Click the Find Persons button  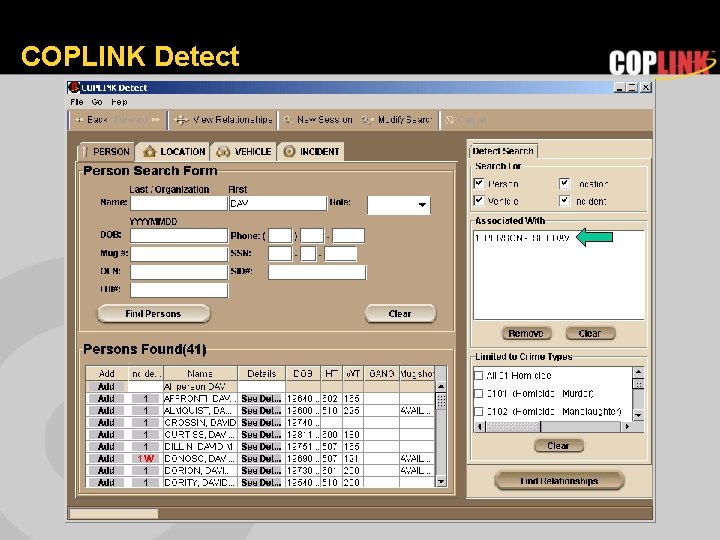click(x=153, y=314)
